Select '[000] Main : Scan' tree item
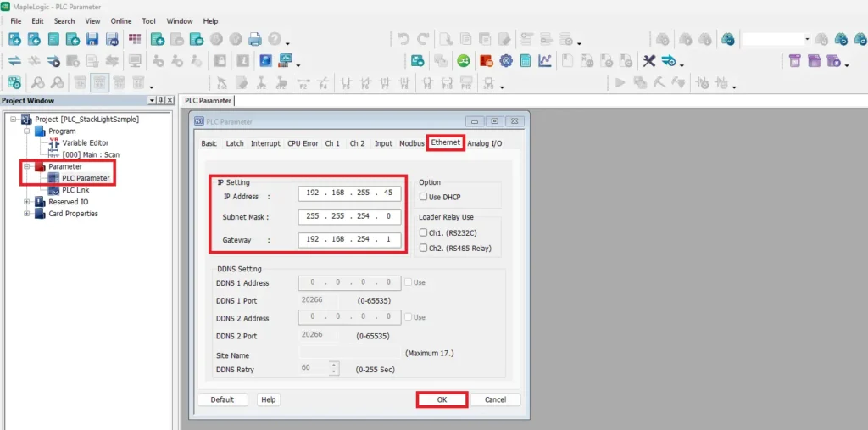Image resolution: width=868 pixels, height=430 pixels. tap(91, 154)
